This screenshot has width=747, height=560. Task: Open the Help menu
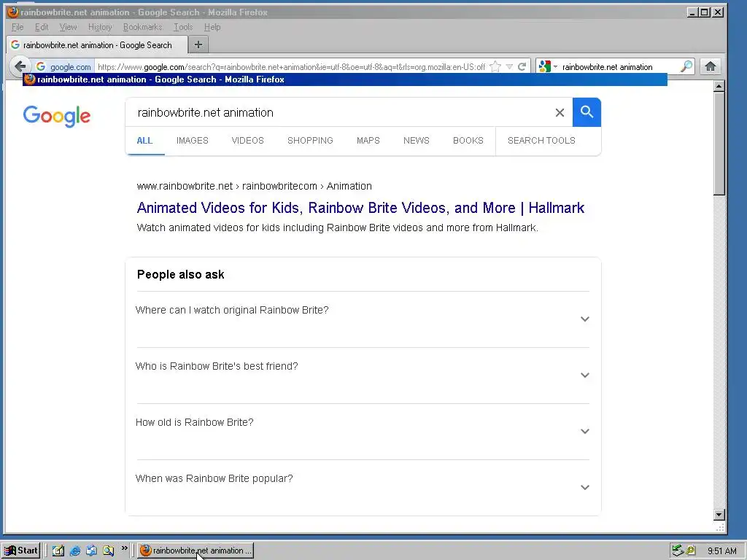tap(212, 27)
